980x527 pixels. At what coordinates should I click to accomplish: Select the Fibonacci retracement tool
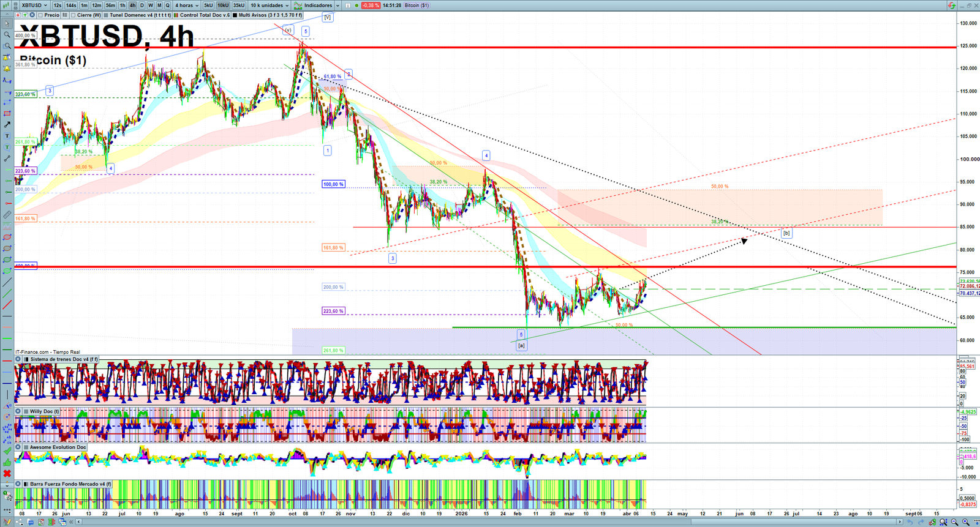click(x=7, y=91)
